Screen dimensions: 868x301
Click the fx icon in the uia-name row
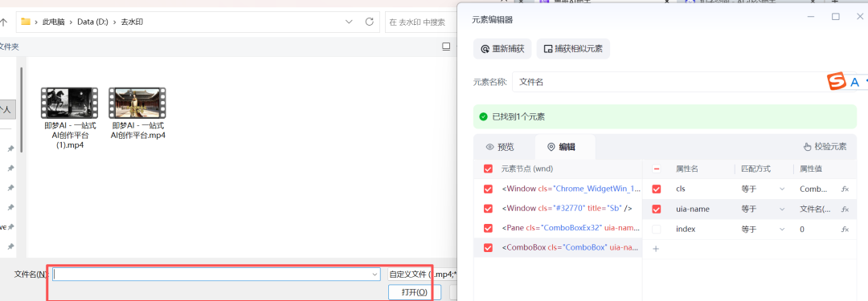845,209
